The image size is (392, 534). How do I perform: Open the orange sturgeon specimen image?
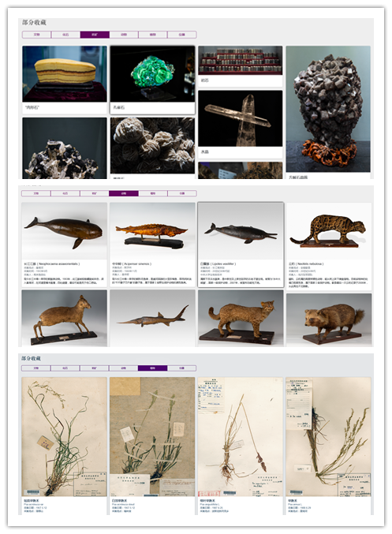[x=152, y=231]
